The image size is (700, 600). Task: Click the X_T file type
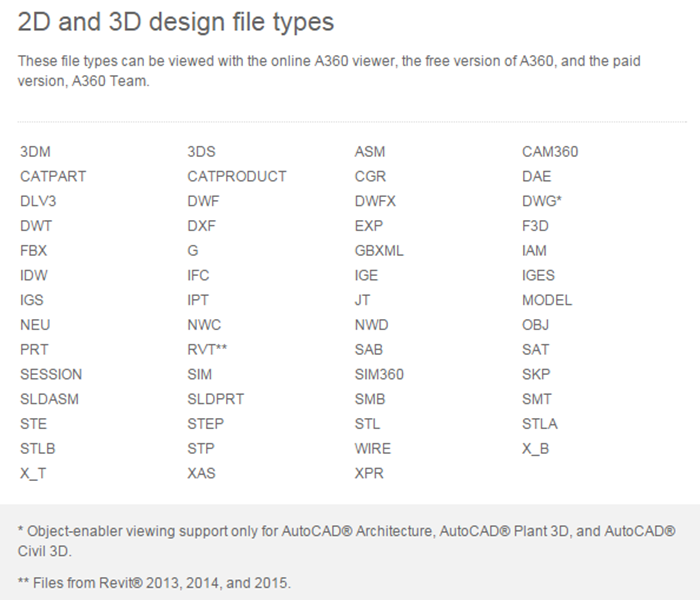pyautogui.click(x=33, y=473)
